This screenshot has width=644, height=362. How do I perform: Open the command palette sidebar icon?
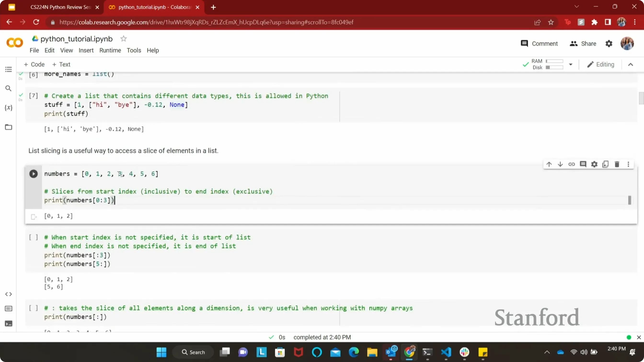click(x=8, y=309)
